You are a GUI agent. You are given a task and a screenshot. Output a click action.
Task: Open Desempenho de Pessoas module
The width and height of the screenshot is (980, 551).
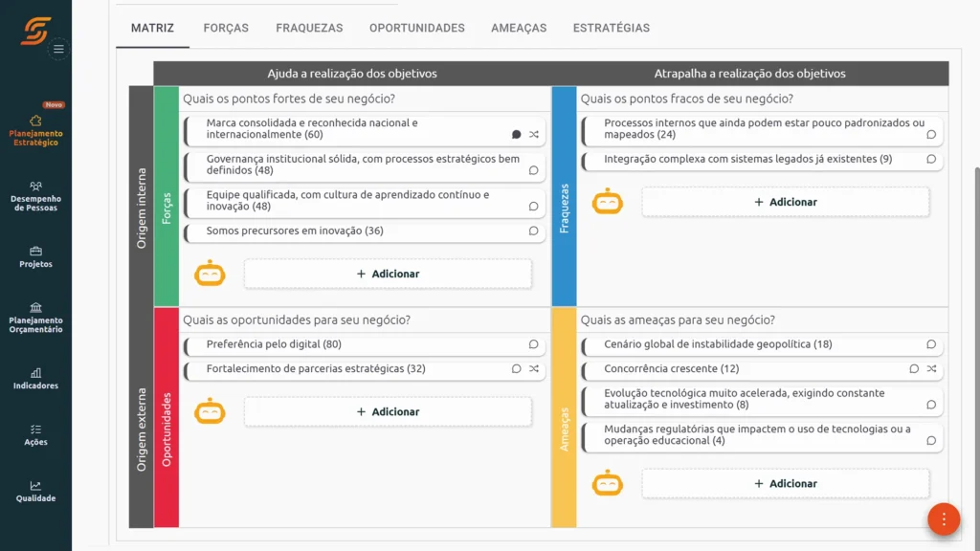click(35, 196)
